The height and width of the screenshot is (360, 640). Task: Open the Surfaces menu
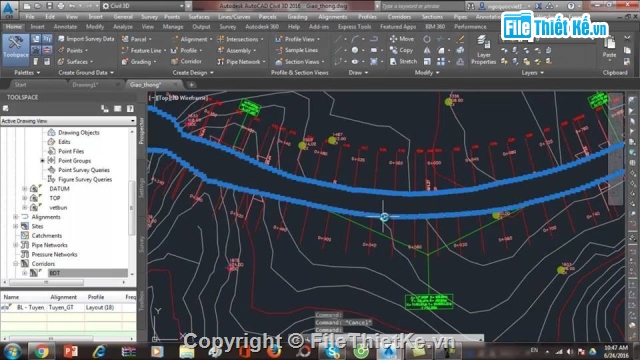(x=199, y=17)
